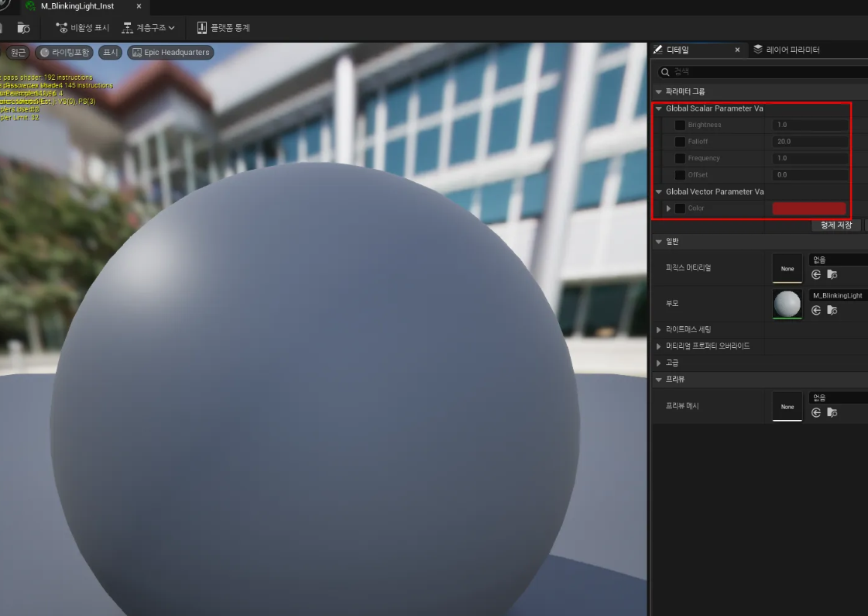Click 피직스 머티리얼 None thumbnail
The image size is (868, 616).
pyautogui.click(x=787, y=268)
